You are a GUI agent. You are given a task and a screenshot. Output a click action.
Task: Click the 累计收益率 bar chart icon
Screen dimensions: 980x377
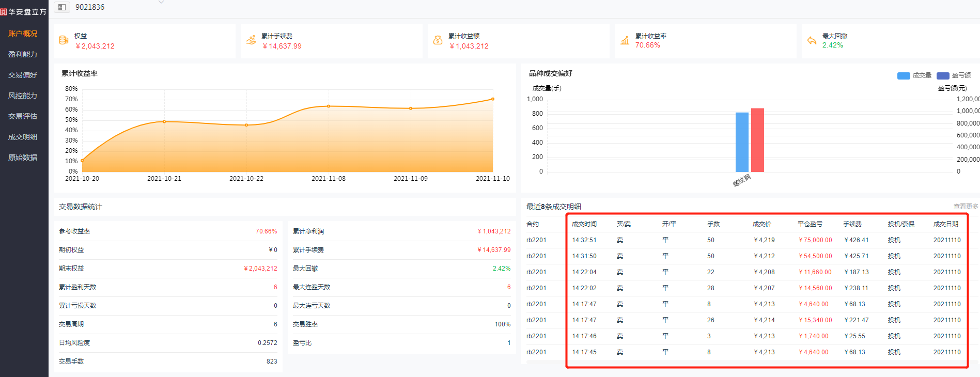[x=625, y=40]
